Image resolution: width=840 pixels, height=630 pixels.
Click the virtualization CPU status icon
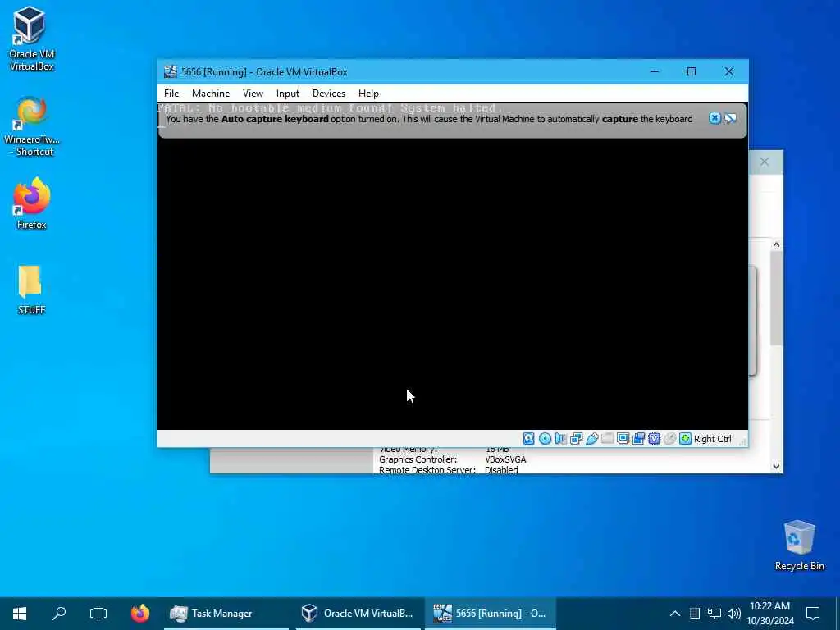coord(654,439)
